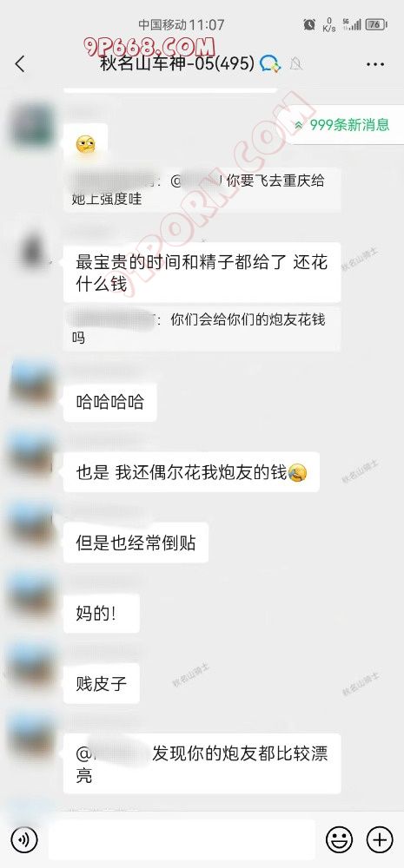This screenshot has width=404, height=868.
Task: Open the emoji sticker picker
Action: point(339,840)
